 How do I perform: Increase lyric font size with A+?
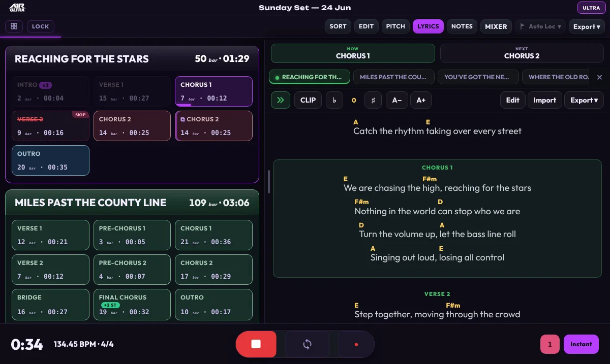click(x=421, y=100)
